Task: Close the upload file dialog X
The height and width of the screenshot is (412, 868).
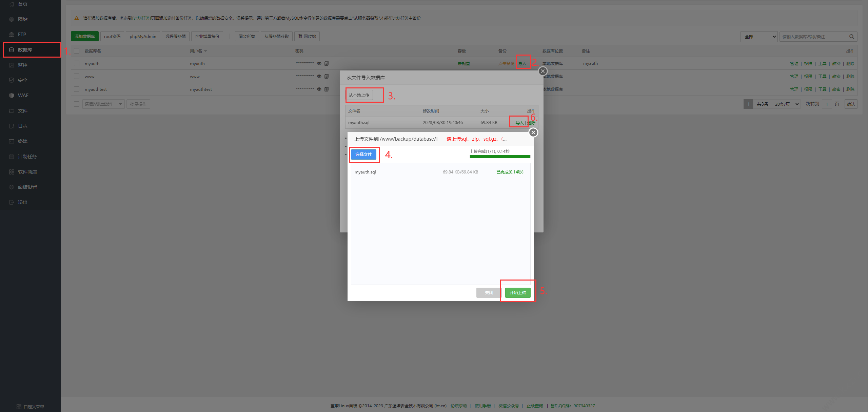Action: tap(533, 132)
